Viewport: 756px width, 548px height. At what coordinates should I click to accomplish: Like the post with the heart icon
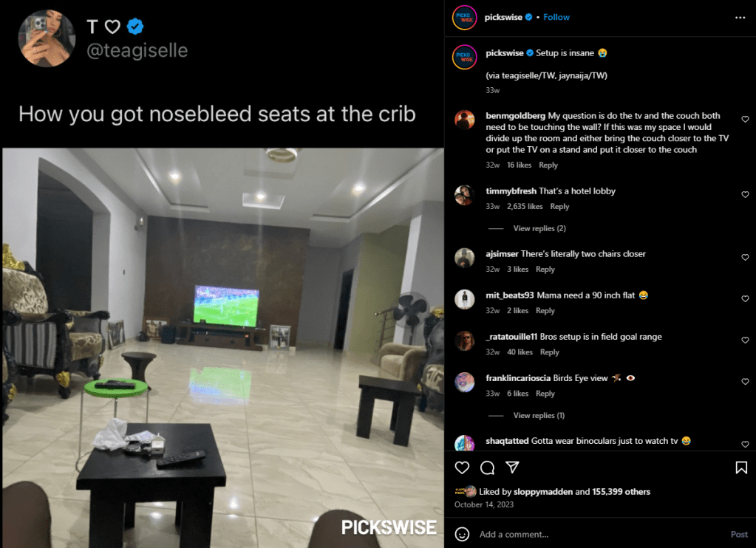(462, 467)
